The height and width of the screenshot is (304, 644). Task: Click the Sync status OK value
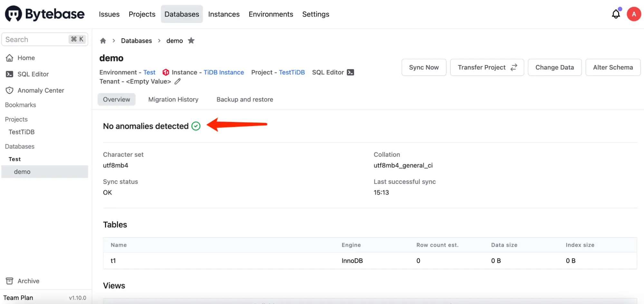click(107, 193)
